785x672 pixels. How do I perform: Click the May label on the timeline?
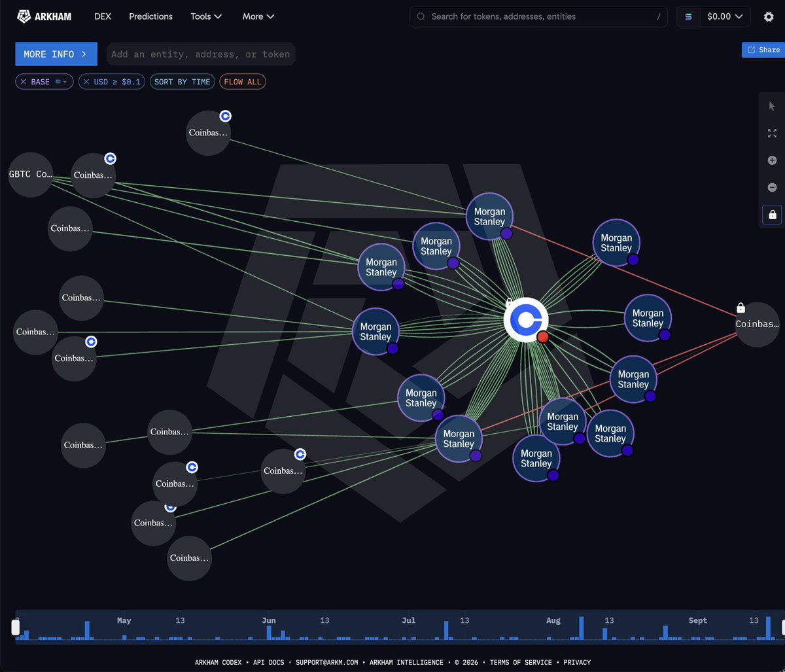124,620
